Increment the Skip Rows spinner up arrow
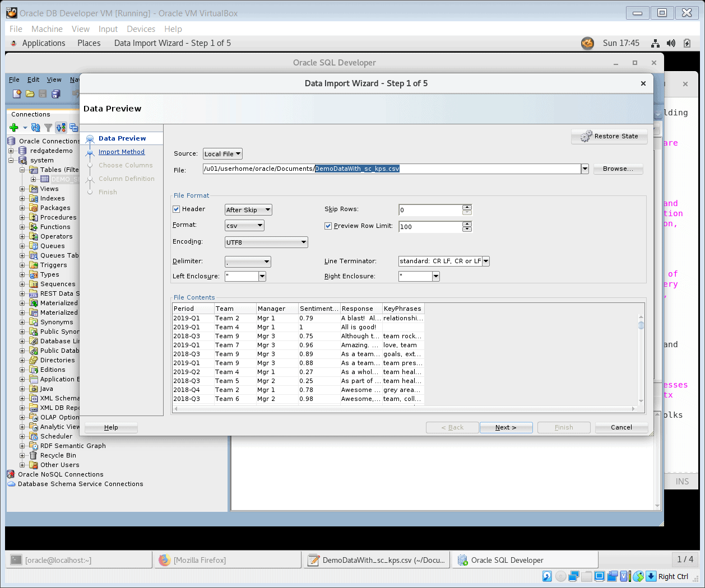This screenshot has height=588, width=705. [x=467, y=207]
